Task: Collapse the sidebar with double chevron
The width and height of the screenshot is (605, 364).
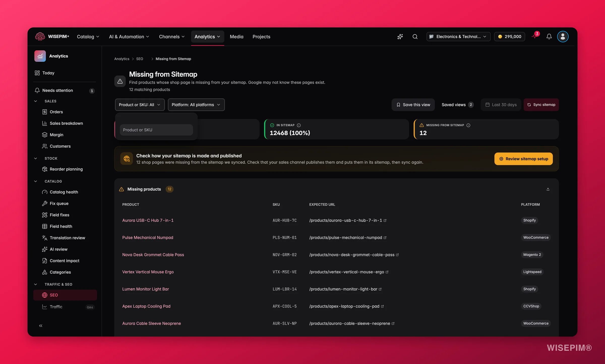Action: (x=41, y=326)
